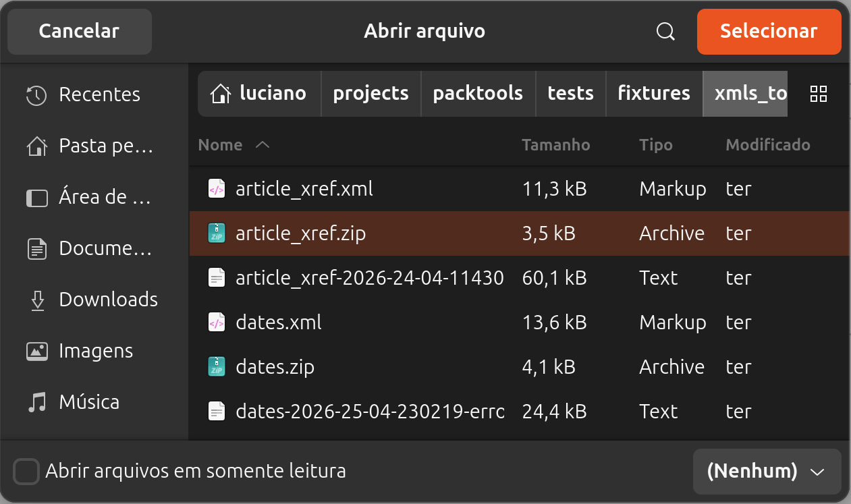
Task: Sort by Nome column header
Action: tap(234, 145)
